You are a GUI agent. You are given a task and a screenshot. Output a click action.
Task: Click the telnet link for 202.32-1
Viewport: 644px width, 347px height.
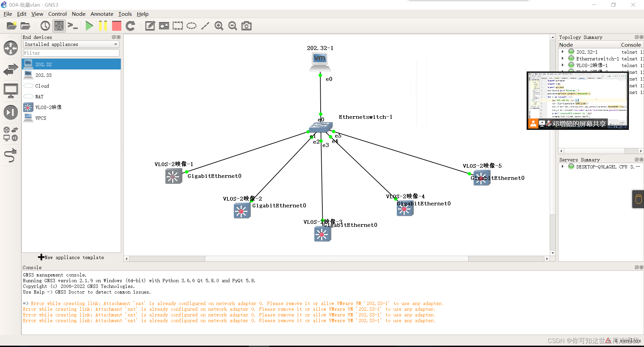click(630, 52)
